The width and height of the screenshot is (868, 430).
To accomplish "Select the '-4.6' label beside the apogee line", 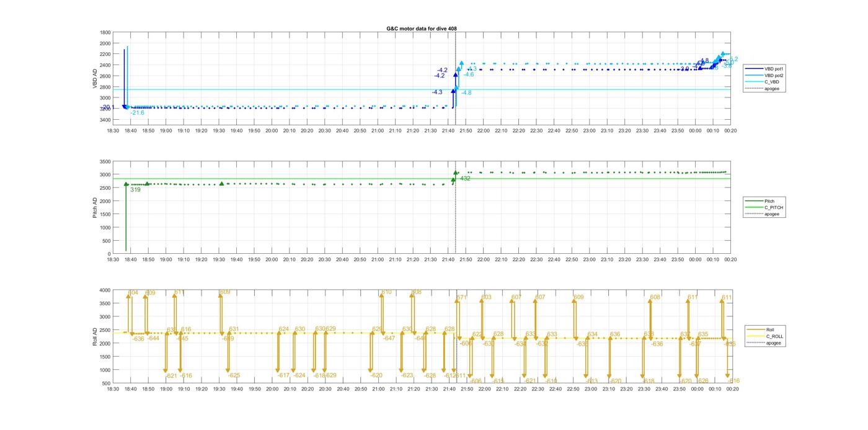I will 468,74.
